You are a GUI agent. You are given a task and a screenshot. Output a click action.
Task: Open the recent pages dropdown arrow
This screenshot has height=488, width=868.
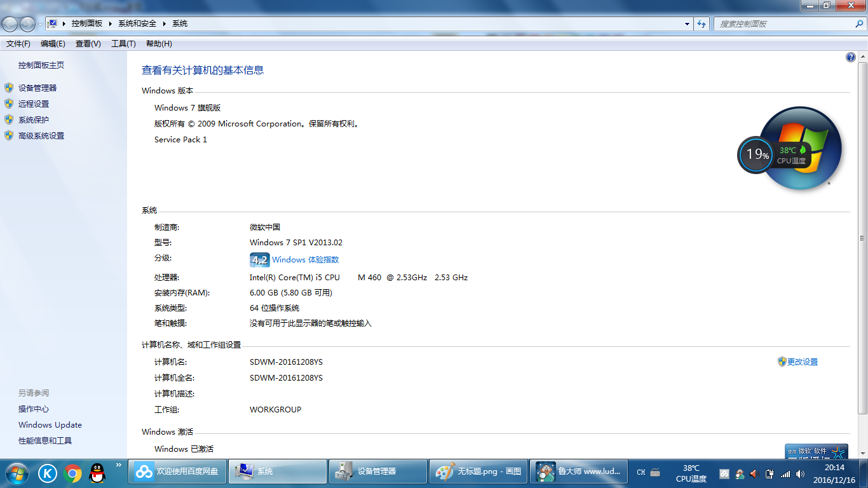[40, 24]
